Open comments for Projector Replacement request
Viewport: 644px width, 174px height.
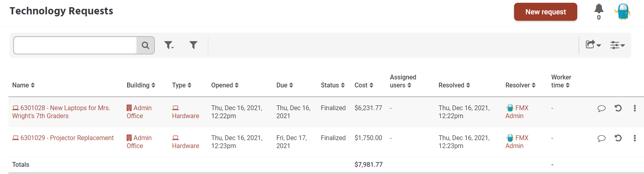click(x=601, y=138)
